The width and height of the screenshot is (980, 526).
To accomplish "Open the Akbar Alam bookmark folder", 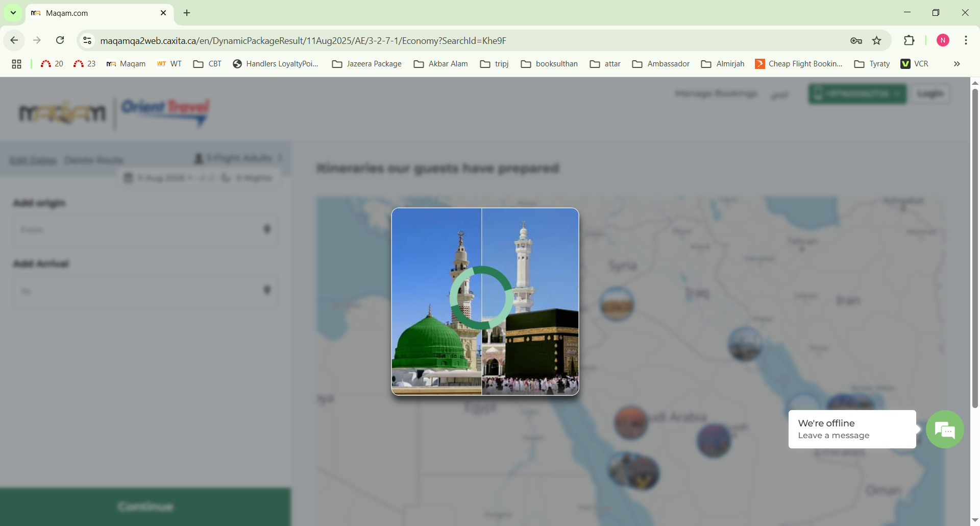I will point(440,64).
